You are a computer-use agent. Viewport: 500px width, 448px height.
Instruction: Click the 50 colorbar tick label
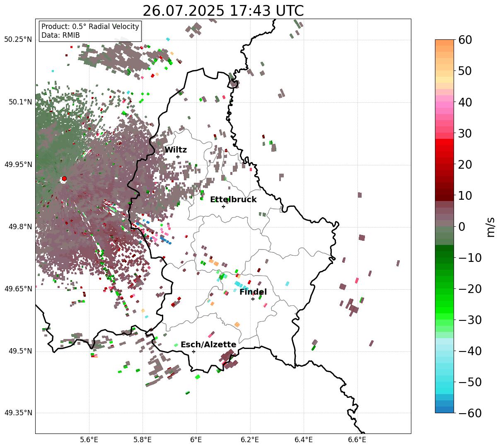(464, 71)
